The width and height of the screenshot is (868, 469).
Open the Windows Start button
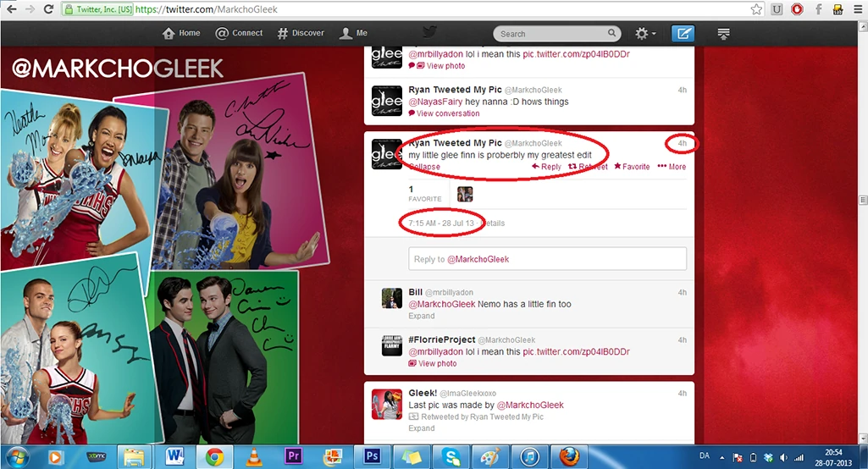point(17,457)
